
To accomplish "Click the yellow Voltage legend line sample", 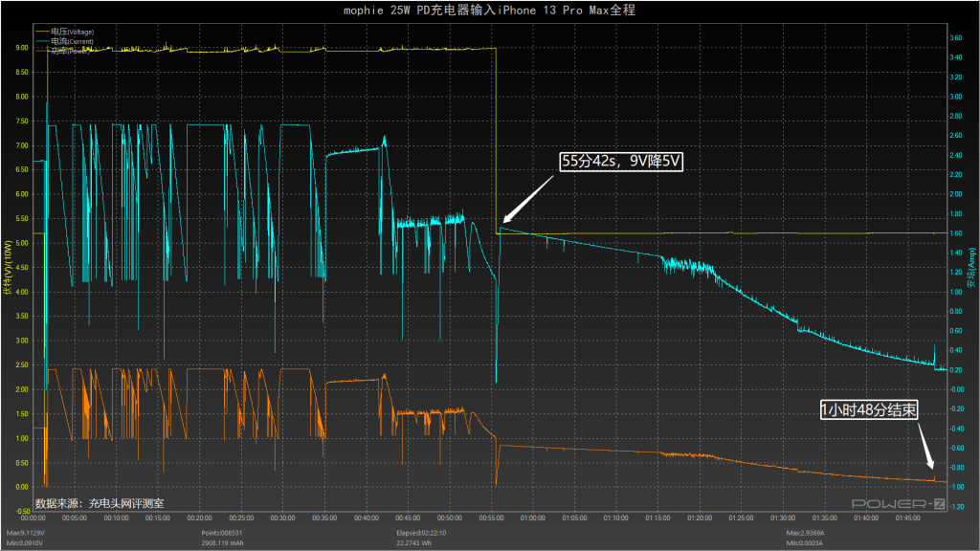I will click(x=42, y=32).
